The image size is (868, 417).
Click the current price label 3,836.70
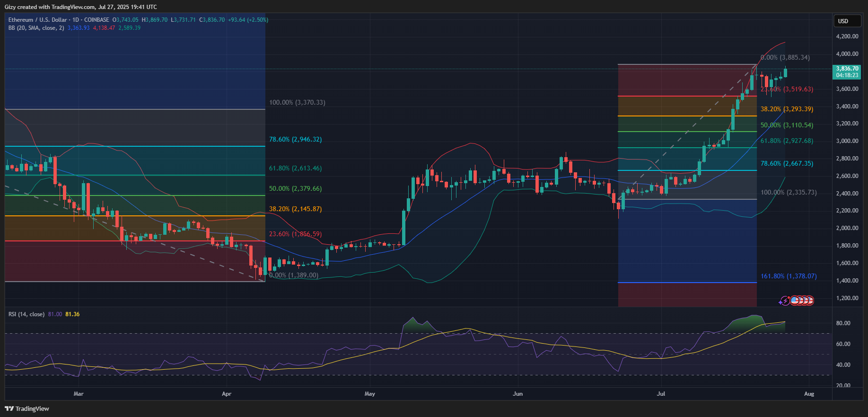[847, 69]
